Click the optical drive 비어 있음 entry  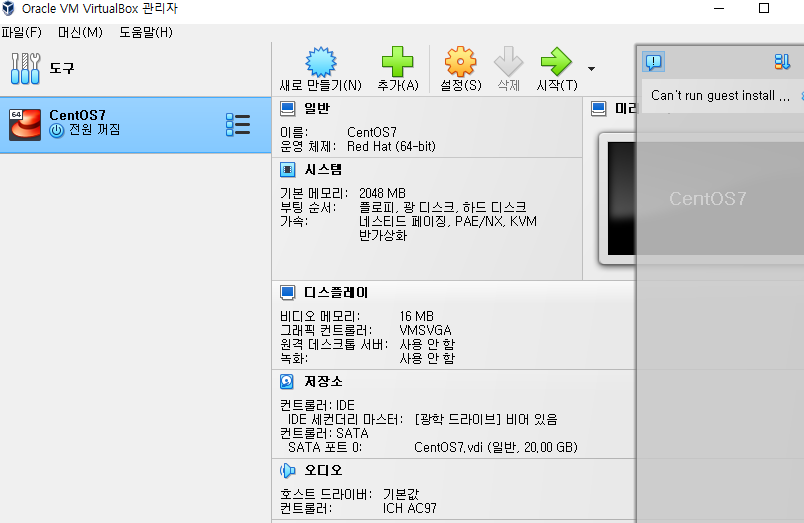486,419
